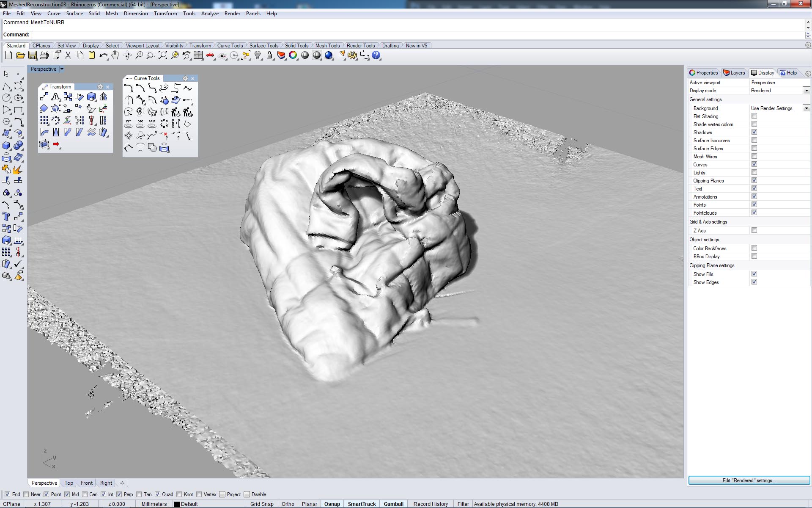Toggle Gumball in the status bar

coord(394,504)
